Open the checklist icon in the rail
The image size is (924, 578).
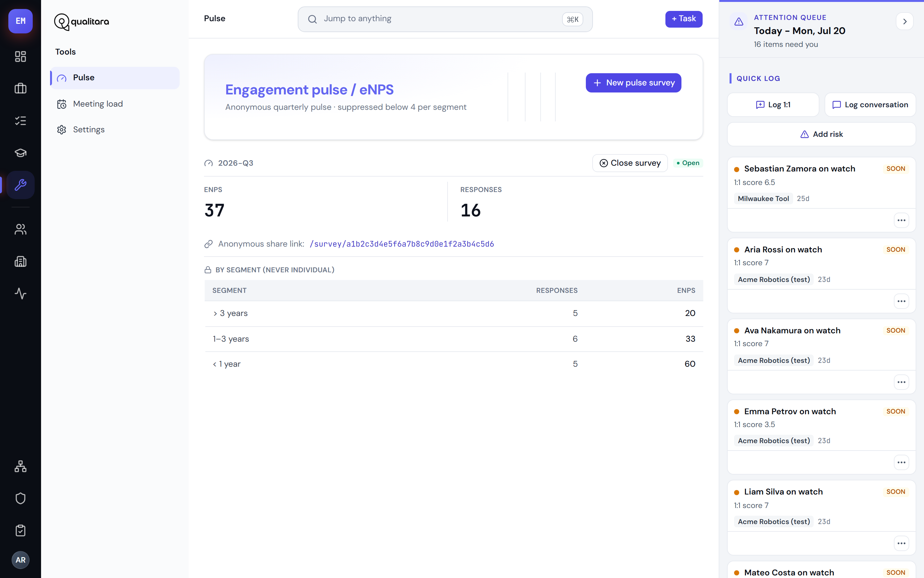point(21,121)
